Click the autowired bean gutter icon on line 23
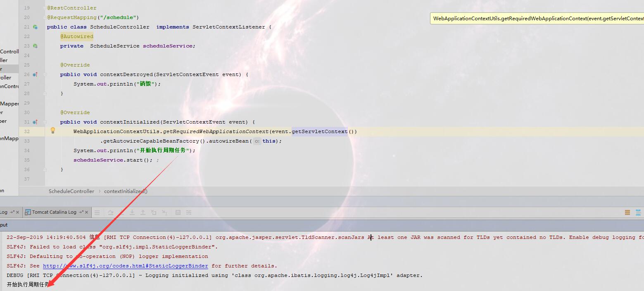 (x=35, y=46)
